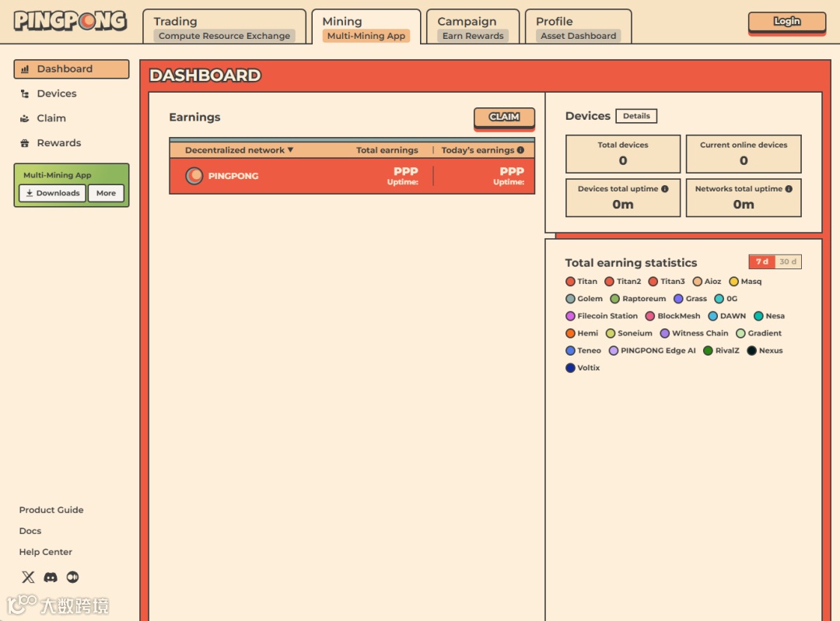840x621 pixels.
Task: Switch to the Trading tab
Action: [225, 28]
